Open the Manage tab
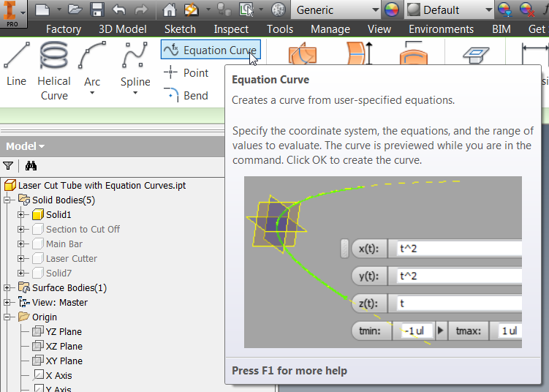The image size is (549, 392). click(330, 29)
